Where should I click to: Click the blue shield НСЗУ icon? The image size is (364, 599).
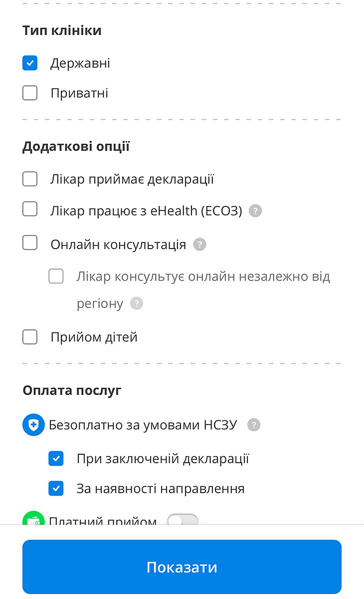pyautogui.click(x=33, y=425)
